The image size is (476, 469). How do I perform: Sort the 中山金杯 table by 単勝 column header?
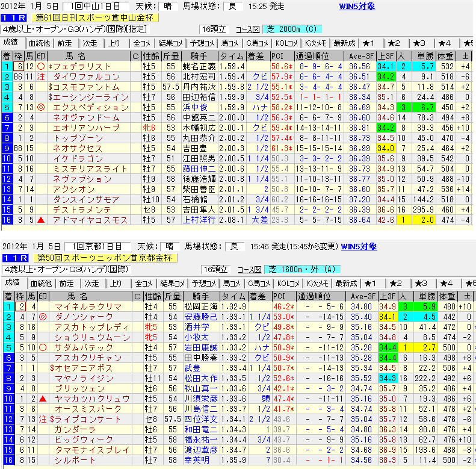pyautogui.click(x=424, y=56)
